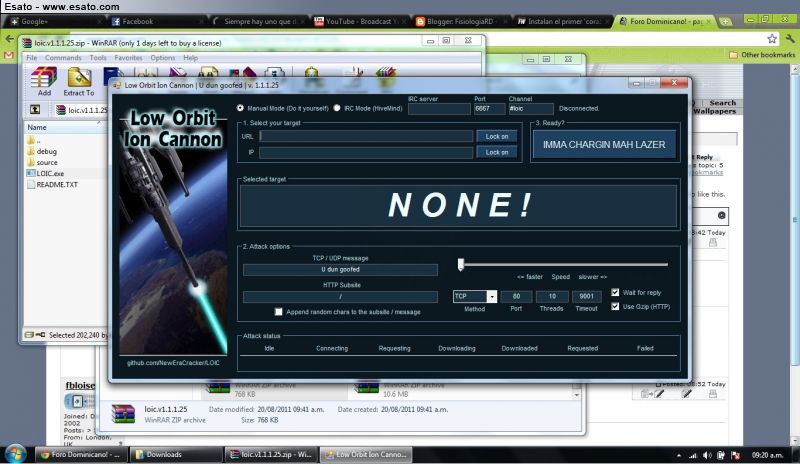Click the Name column header in WinRAR
The image size is (800, 464).
(64, 127)
